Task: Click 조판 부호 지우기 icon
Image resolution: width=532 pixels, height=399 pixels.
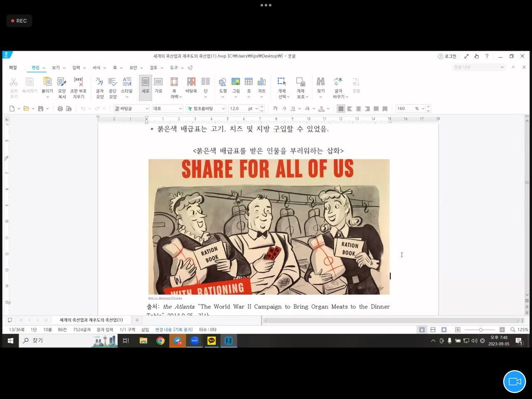Action: tap(78, 88)
